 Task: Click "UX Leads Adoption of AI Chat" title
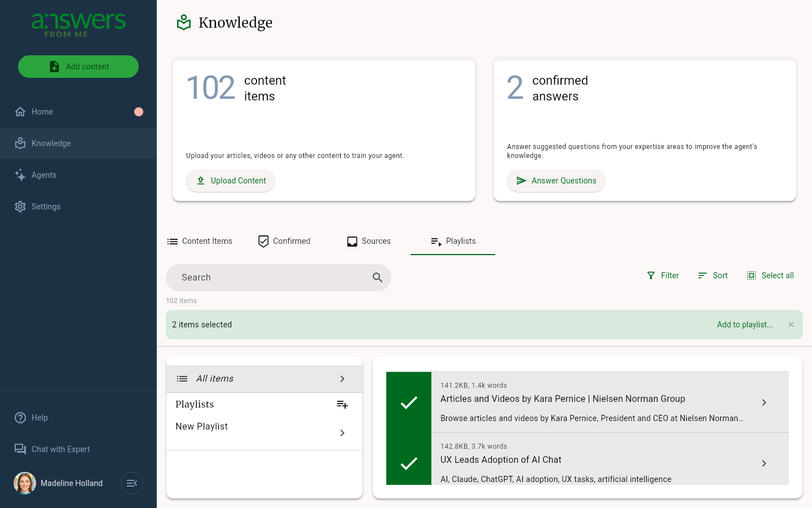(x=501, y=460)
